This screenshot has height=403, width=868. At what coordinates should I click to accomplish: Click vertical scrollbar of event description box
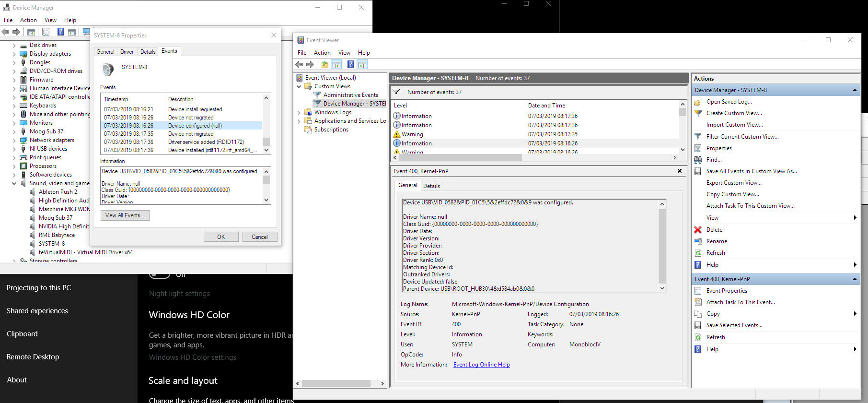[x=662, y=246]
